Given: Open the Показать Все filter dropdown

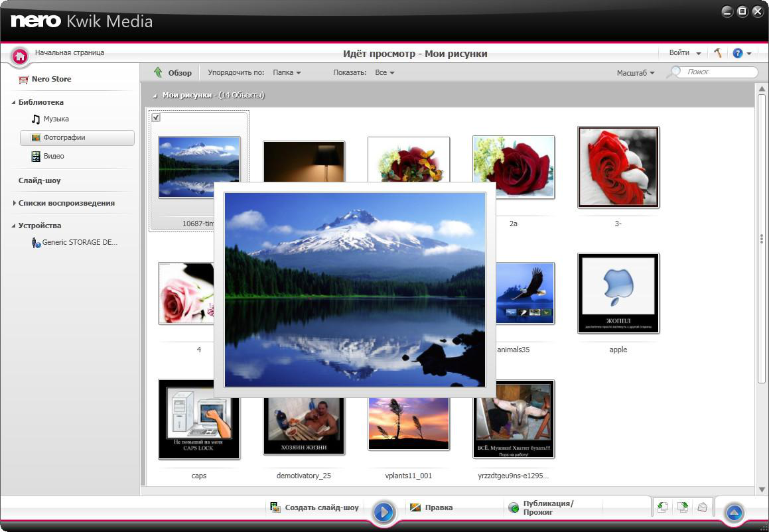Looking at the screenshot, I should [x=385, y=72].
